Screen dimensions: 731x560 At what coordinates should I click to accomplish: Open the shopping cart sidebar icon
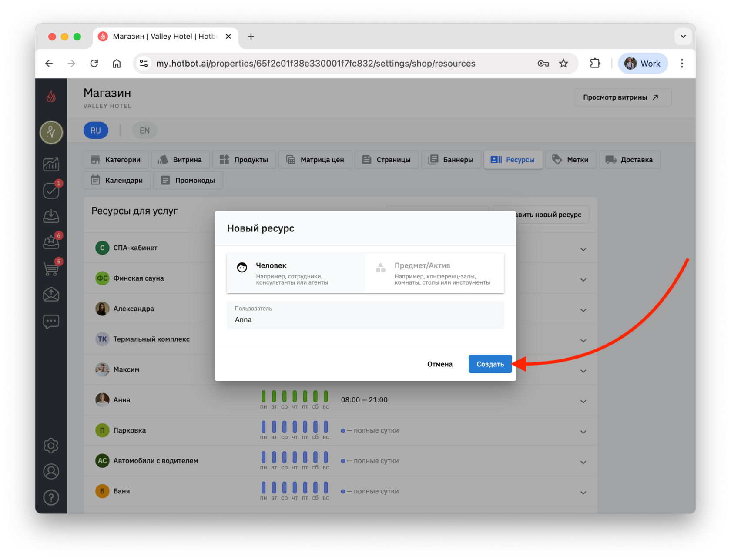point(51,268)
